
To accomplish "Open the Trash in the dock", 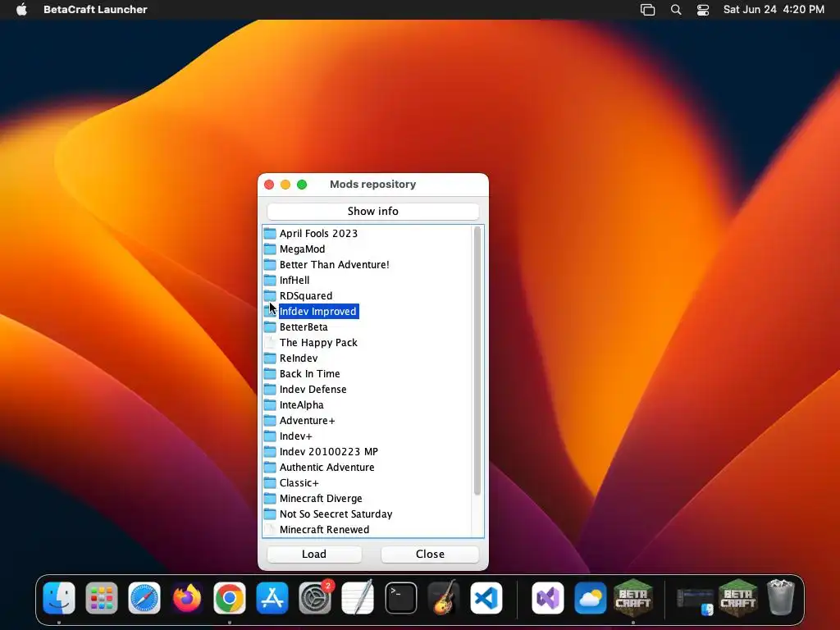I will 781,598.
